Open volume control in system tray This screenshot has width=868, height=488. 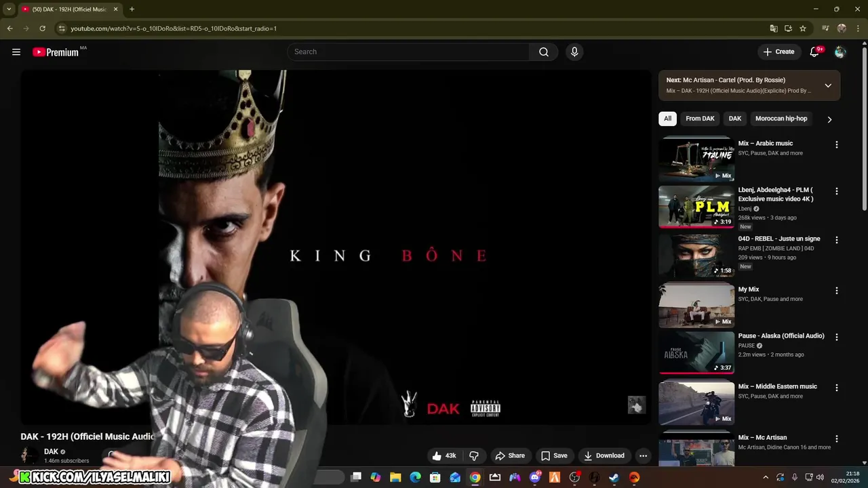[x=821, y=477]
